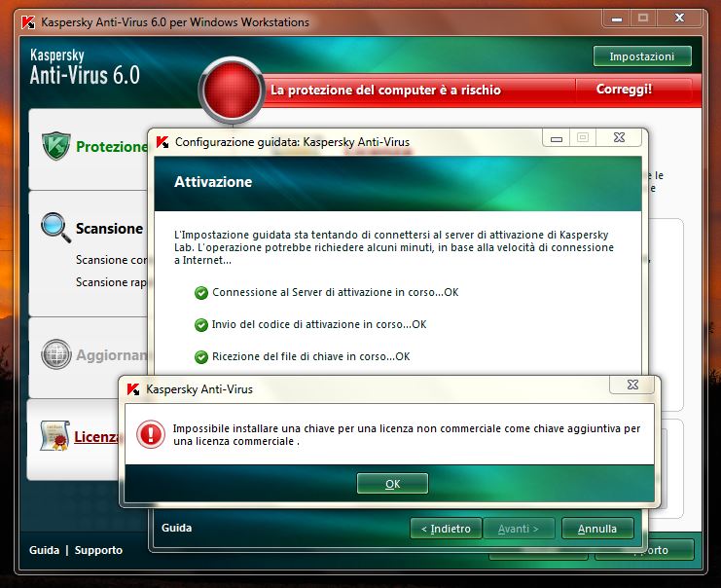Click the Scansione magnifying glass icon

pyautogui.click(x=55, y=228)
